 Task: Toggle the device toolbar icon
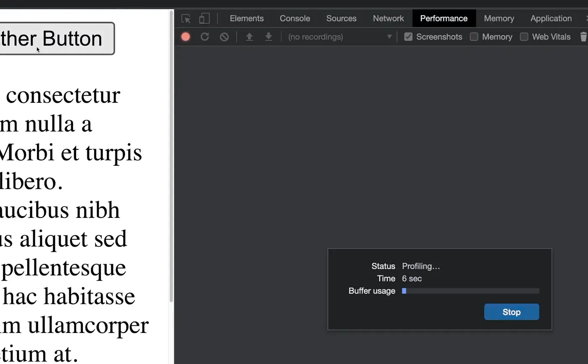coord(204,18)
